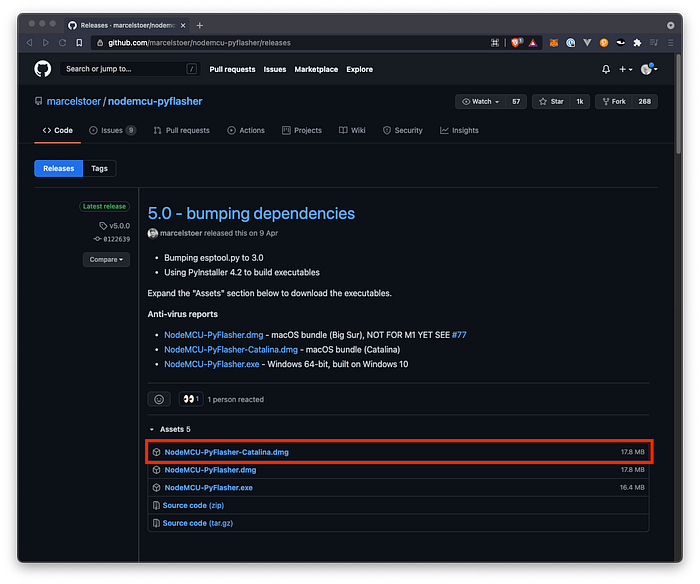Click the Latest release badge
Screen dimensions: 700x584
pyautogui.click(x=104, y=206)
